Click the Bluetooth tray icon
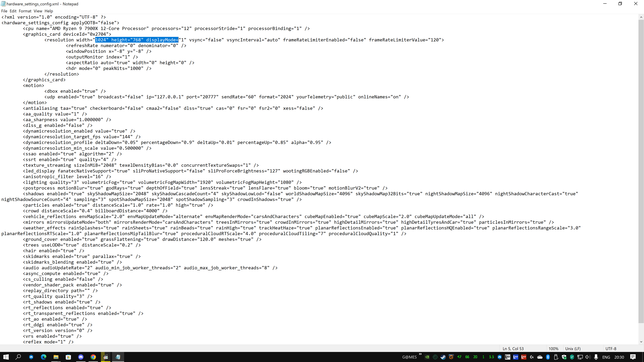Screen dimensions: 644x362 coord(548,357)
